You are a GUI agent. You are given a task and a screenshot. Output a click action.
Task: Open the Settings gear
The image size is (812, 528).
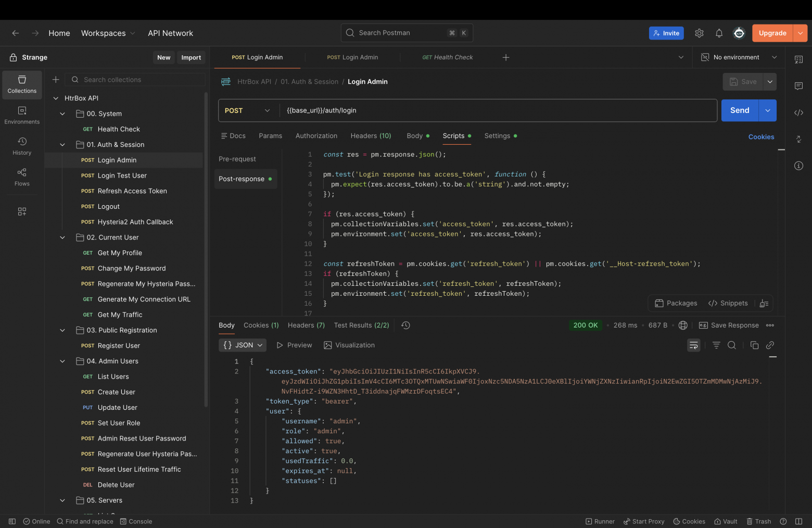(699, 33)
